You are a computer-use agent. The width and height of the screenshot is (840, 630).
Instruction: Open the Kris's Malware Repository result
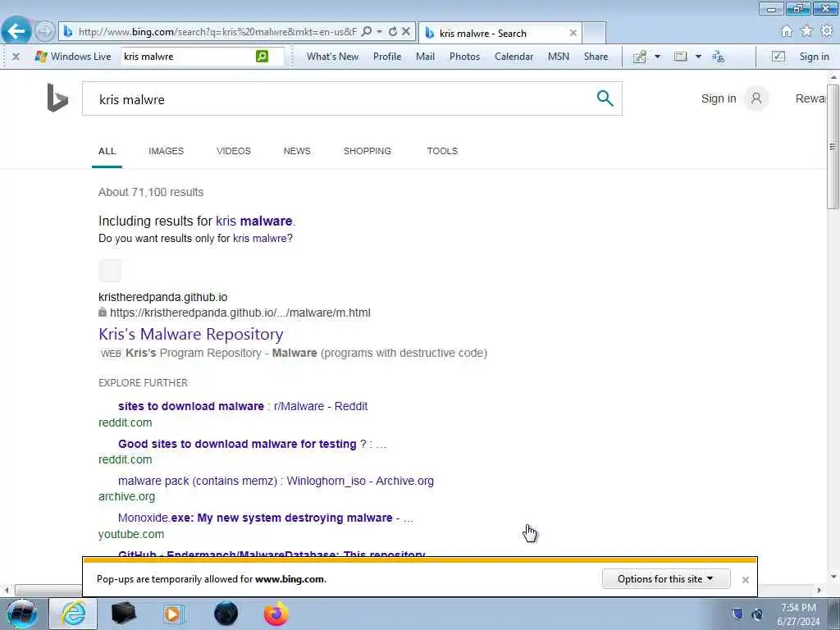tap(190, 335)
